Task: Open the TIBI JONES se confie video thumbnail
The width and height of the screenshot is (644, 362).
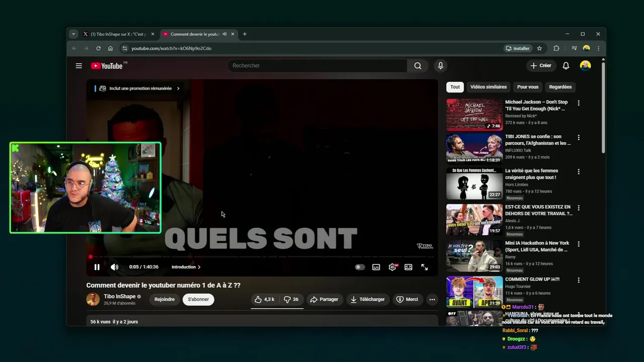Action: [474, 149]
